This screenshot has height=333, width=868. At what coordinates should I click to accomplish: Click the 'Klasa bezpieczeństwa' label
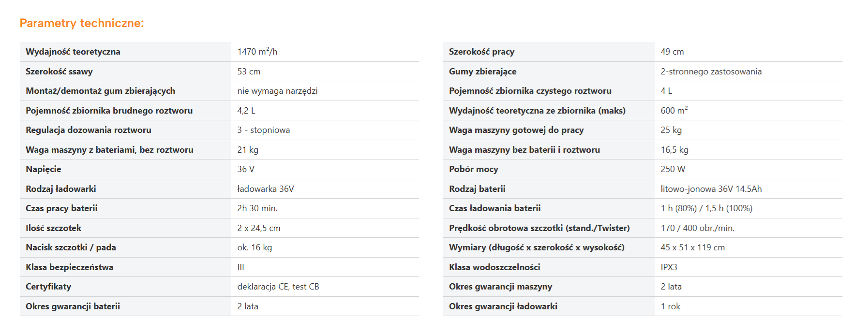coord(69,267)
